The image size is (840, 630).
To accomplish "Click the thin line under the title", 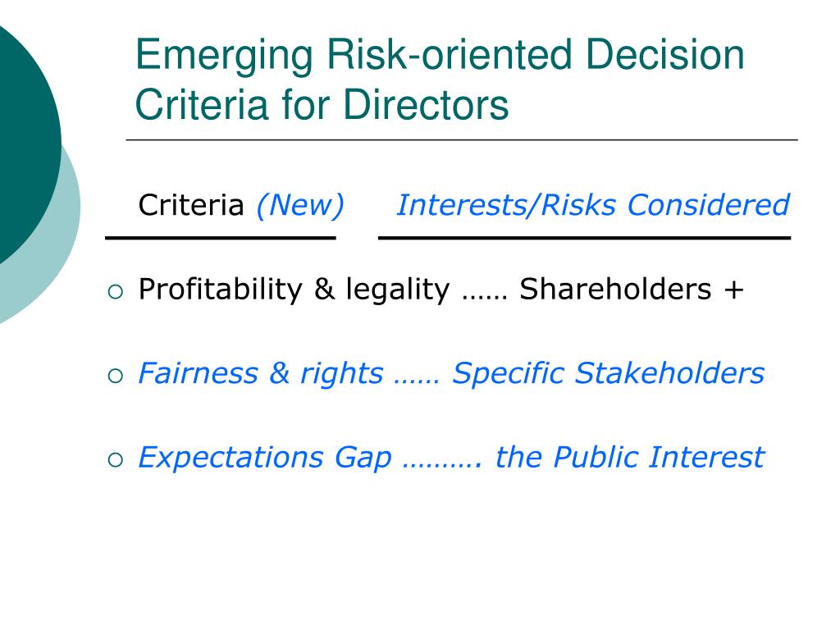I will pyautogui.click(x=462, y=139).
